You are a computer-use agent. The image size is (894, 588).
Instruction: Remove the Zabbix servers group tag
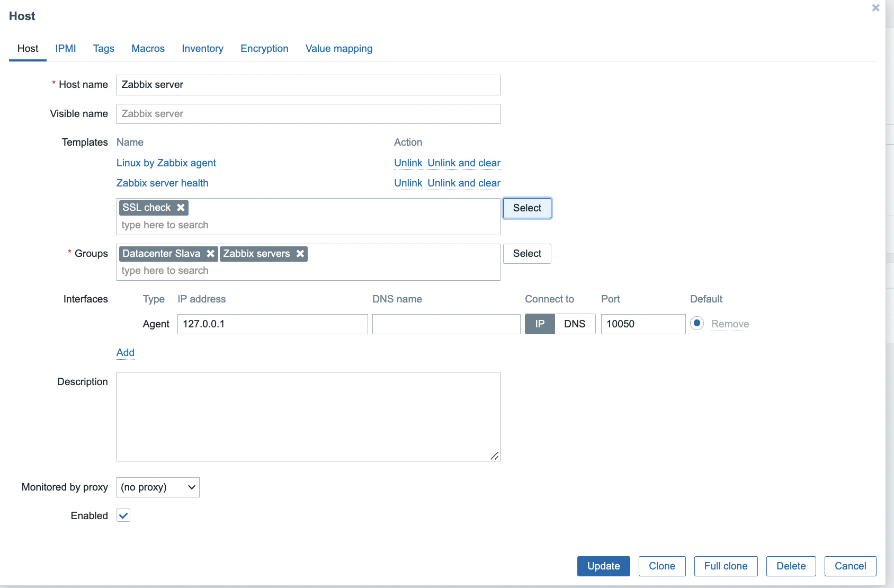(300, 254)
